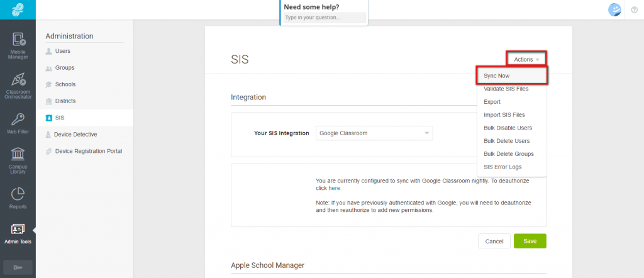Viewport: 644px width, 278px height.
Task: Click the help question mark icon
Action: [x=634, y=9]
